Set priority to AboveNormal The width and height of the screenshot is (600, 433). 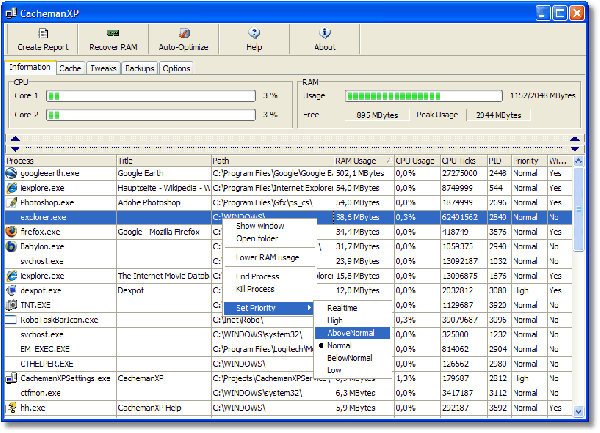350,333
